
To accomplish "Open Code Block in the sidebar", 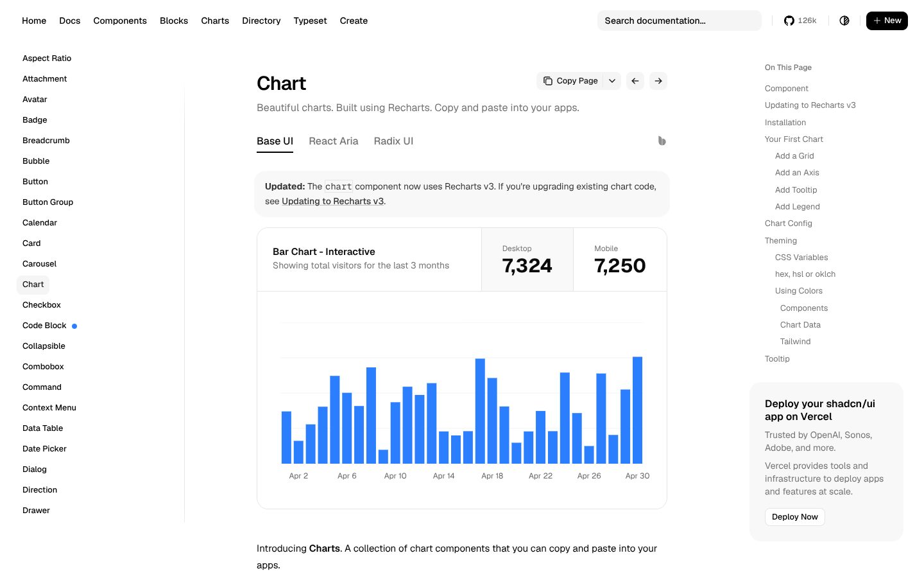I will point(44,326).
